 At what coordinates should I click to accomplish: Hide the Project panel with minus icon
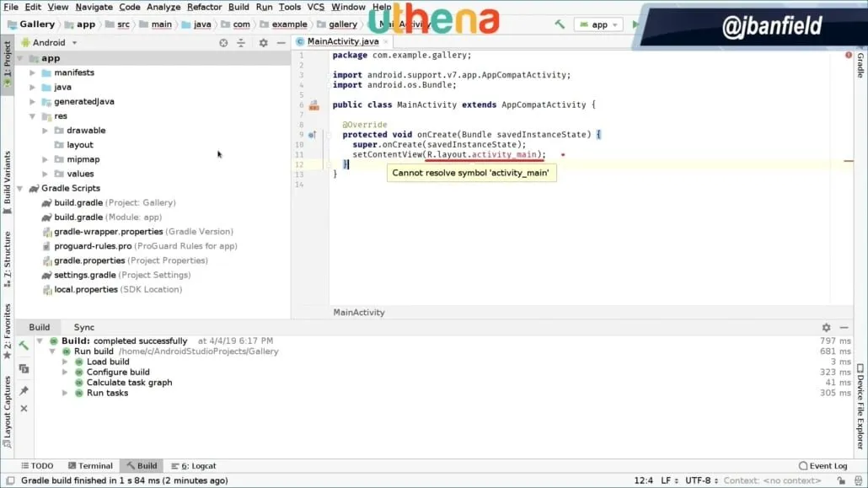281,43
